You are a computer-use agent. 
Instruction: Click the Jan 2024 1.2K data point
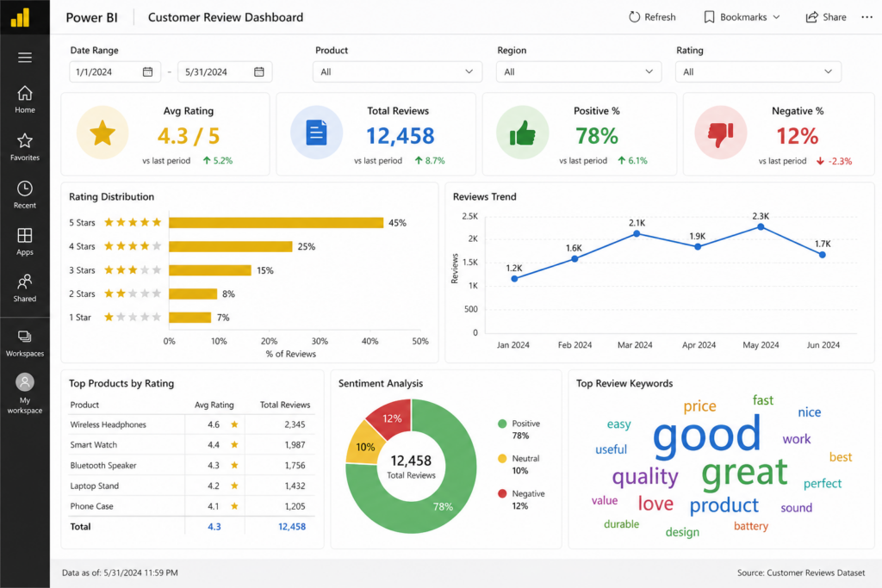[x=514, y=278]
